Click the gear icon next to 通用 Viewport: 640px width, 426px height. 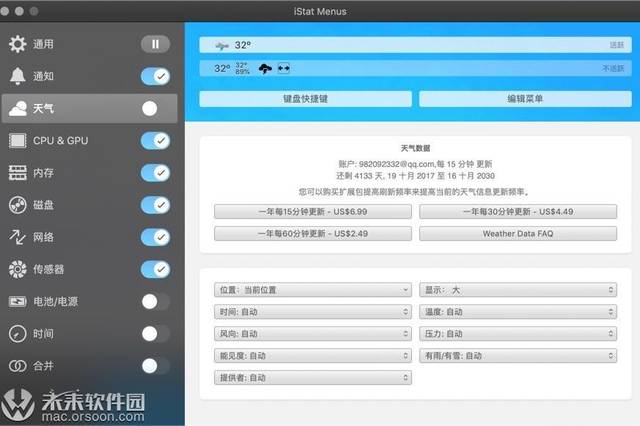pyautogui.click(x=18, y=44)
